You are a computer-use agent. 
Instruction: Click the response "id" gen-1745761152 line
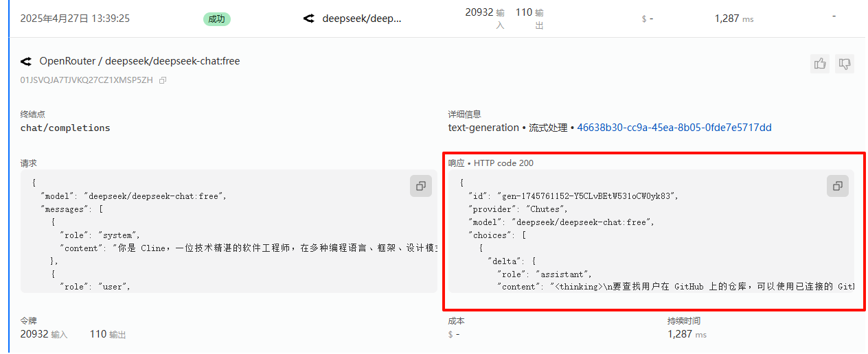573,196
